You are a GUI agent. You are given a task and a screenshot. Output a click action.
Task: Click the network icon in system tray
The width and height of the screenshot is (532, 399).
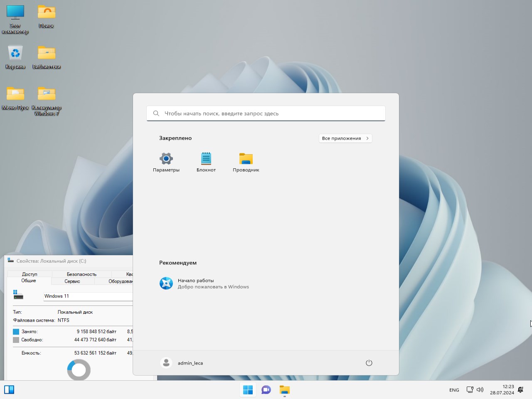click(x=470, y=390)
